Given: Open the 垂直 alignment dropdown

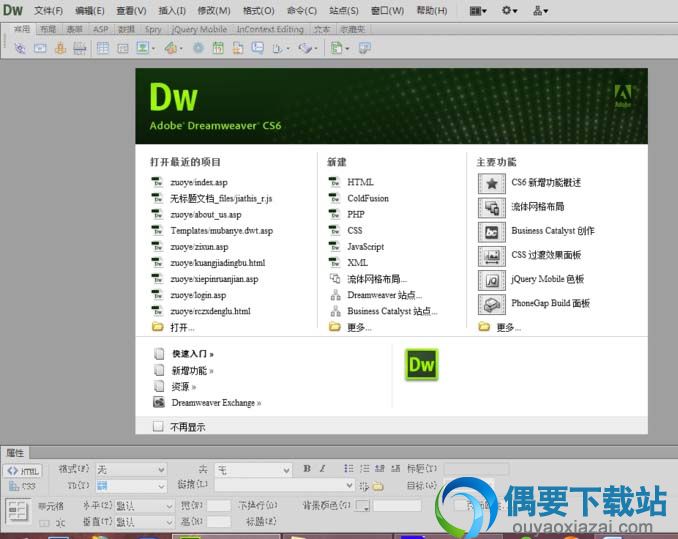Looking at the screenshot, I should tap(145, 522).
